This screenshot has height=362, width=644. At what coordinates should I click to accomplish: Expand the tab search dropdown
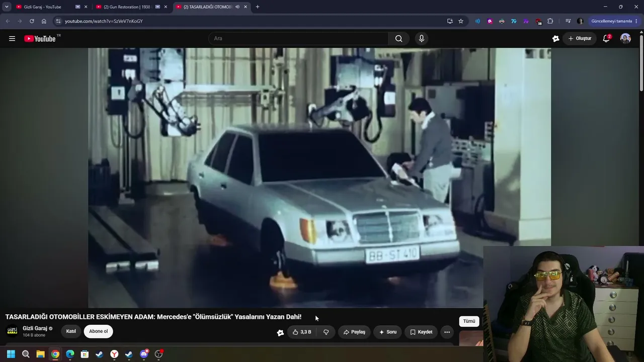click(x=7, y=7)
